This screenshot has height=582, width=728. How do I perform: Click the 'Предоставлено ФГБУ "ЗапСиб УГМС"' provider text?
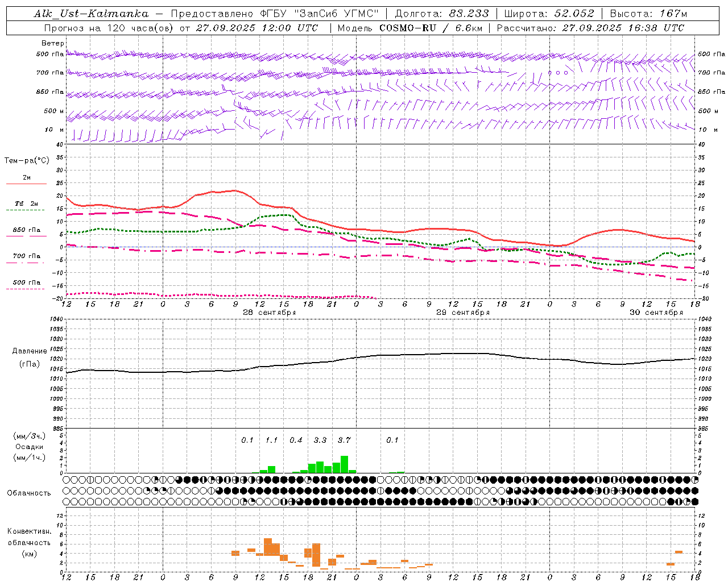[275, 14]
